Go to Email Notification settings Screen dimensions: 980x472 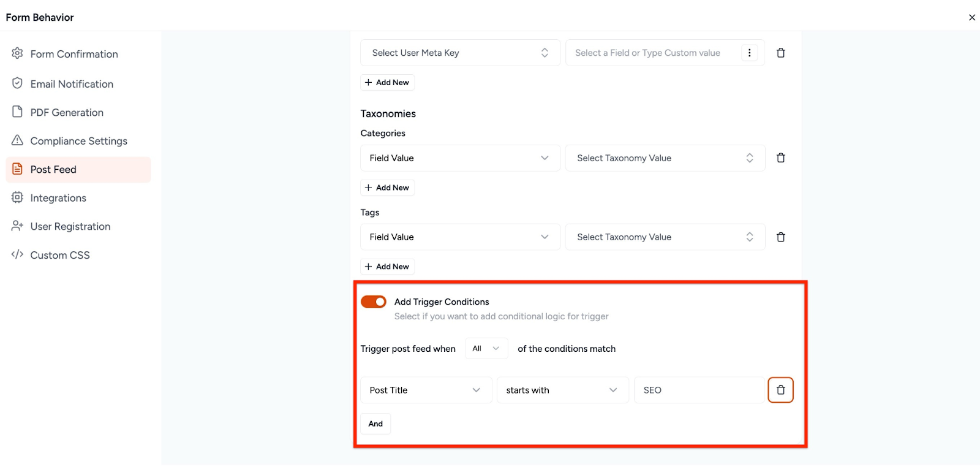coord(72,84)
